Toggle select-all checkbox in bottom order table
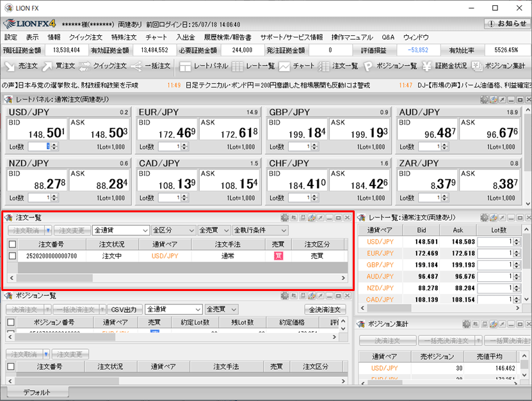 tap(11, 366)
